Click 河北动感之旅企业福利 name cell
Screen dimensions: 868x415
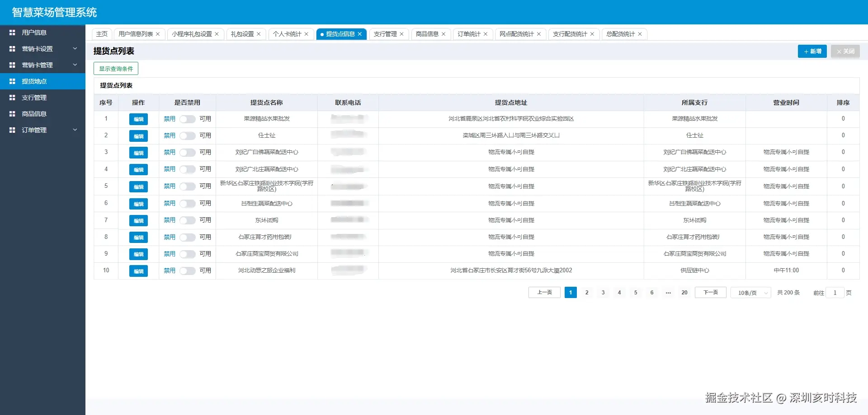(x=267, y=270)
